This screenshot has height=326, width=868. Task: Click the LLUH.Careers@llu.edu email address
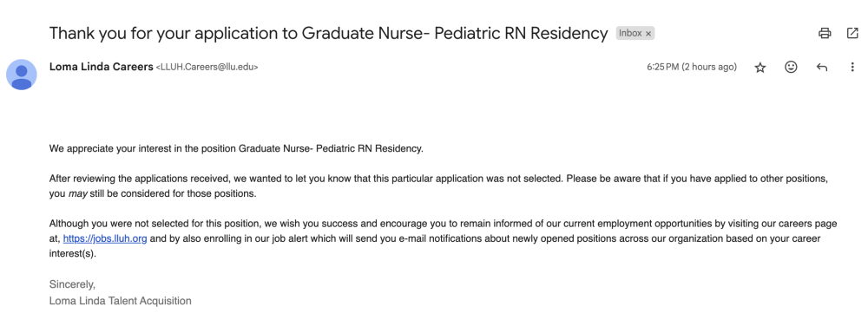(x=207, y=68)
